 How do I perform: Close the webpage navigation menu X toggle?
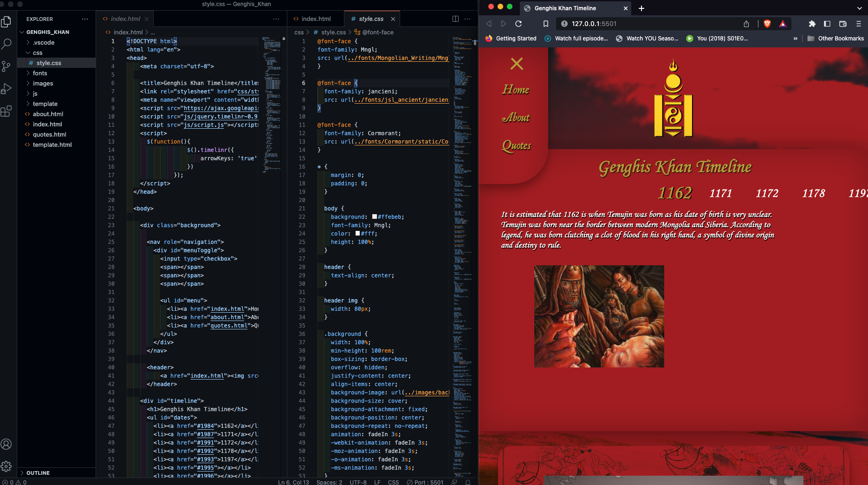(517, 64)
